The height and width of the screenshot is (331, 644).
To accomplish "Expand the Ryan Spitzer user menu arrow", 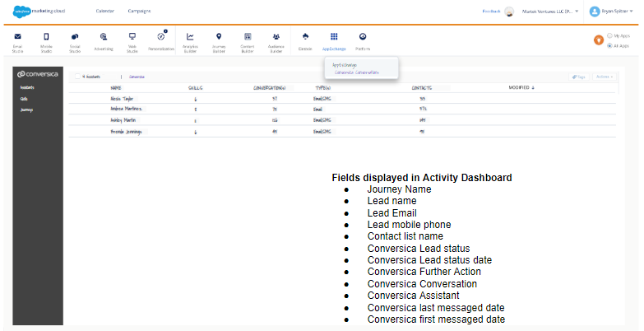I will click(x=632, y=11).
